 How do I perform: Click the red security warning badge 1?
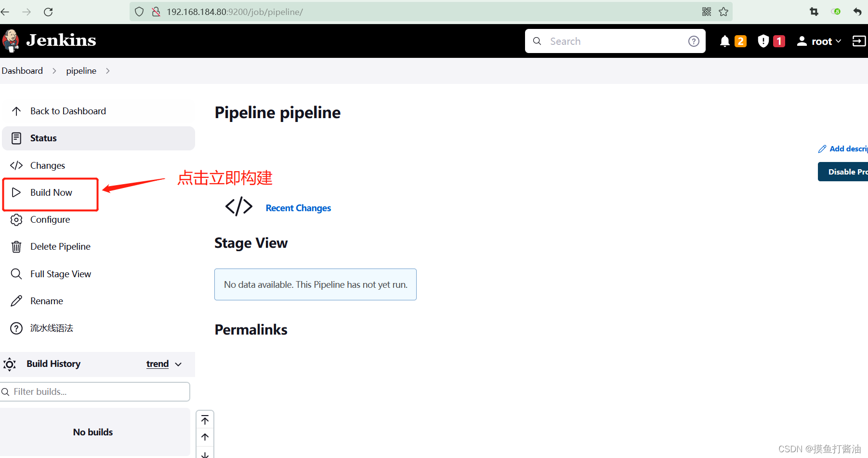[779, 41]
